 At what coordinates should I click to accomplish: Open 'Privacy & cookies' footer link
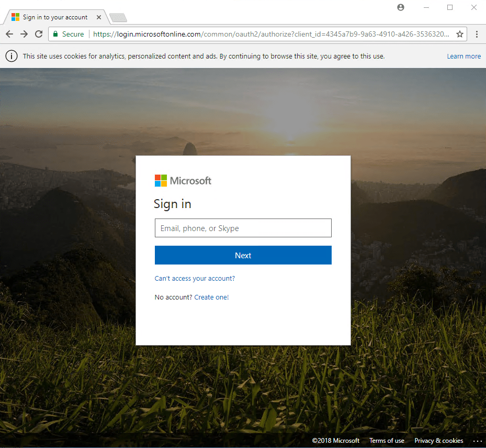pyautogui.click(x=438, y=441)
